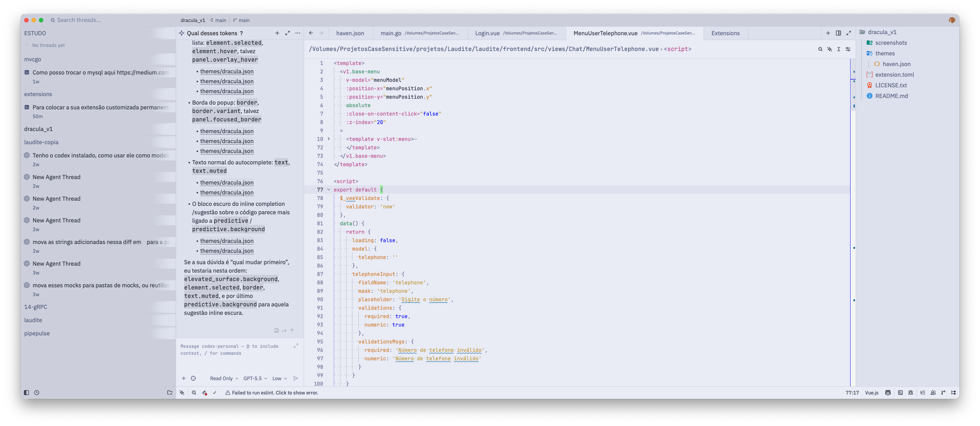Open the GPT-5.5 model selector
This screenshot has width=980, height=426.
[255, 378]
